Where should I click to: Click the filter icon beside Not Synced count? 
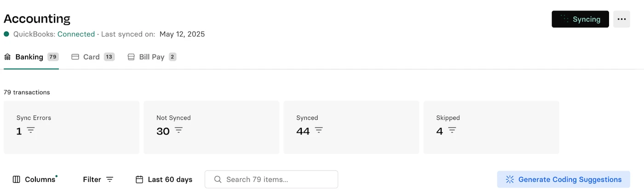point(178,130)
